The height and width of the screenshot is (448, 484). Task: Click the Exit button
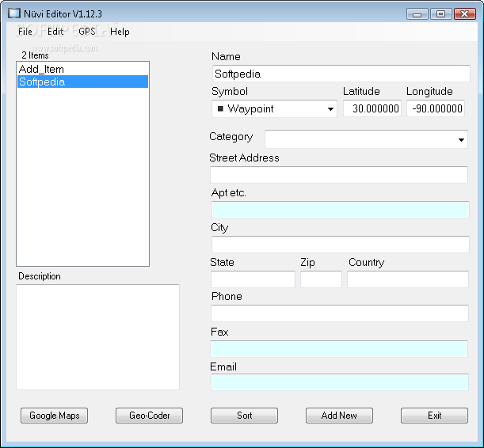434,416
